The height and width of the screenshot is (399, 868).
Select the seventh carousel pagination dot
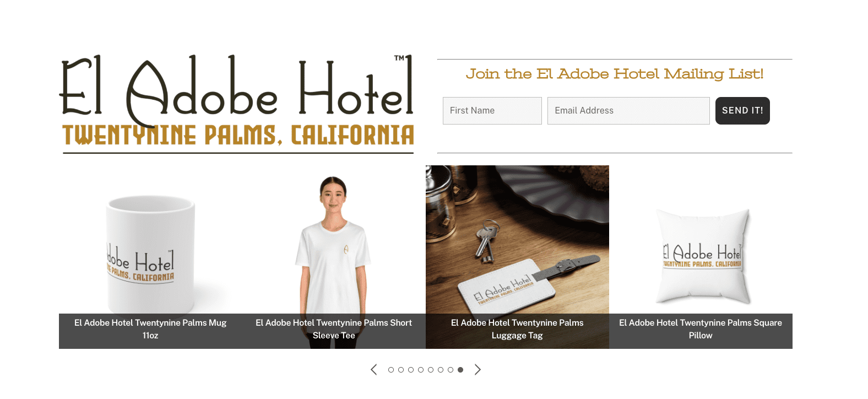pos(451,370)
